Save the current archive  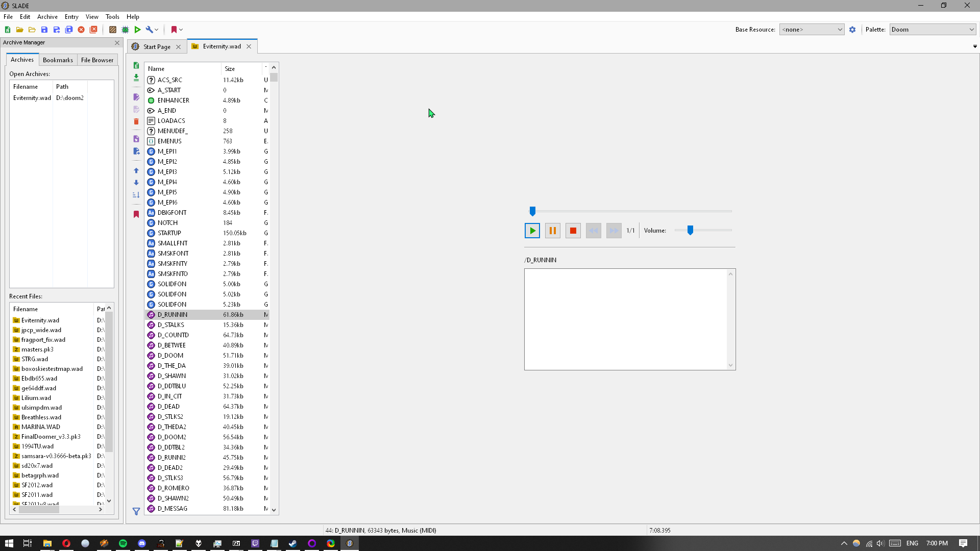coord(44,30)
